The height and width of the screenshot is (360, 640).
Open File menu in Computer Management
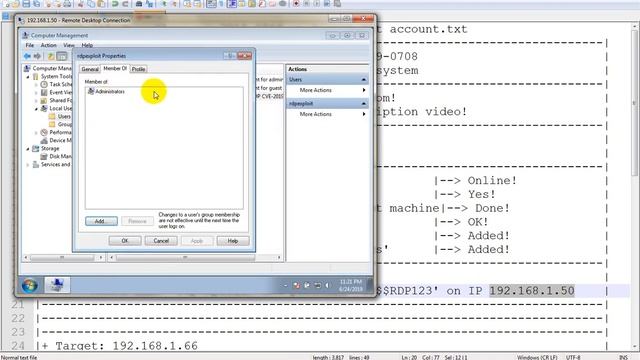[x=30, y=45]
